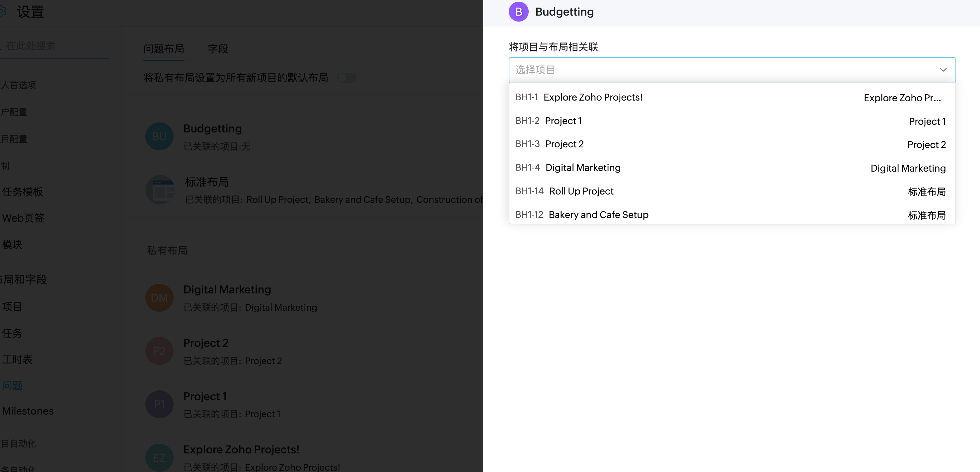Click the P1 Project 1 avatar
The image size is (980, 472).
pyautogui.click(x=159, y=404)
